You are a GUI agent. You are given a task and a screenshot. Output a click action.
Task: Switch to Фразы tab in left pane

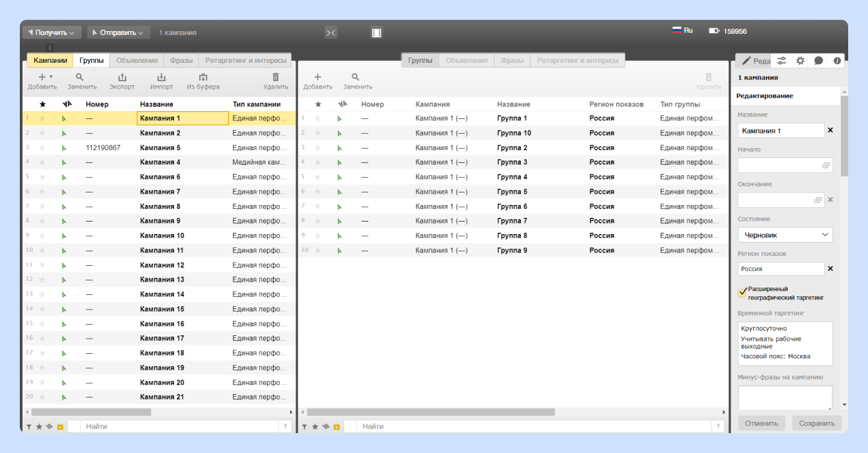181,60
